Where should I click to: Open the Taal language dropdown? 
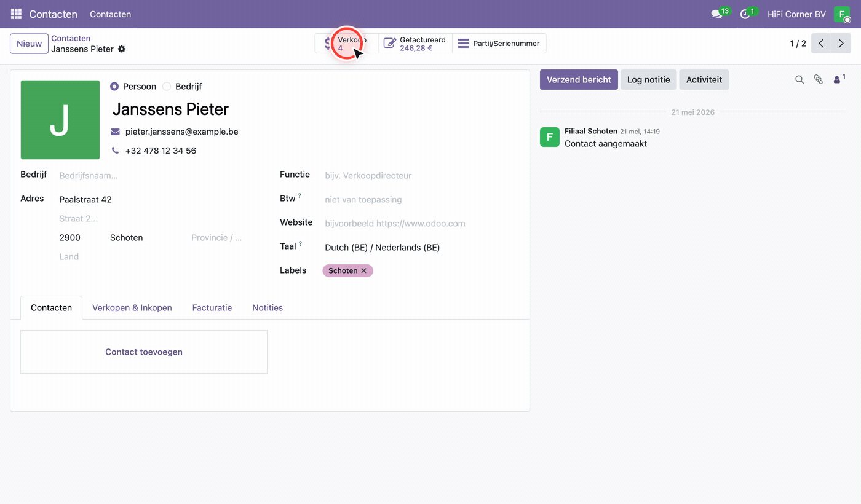point(421,247)
